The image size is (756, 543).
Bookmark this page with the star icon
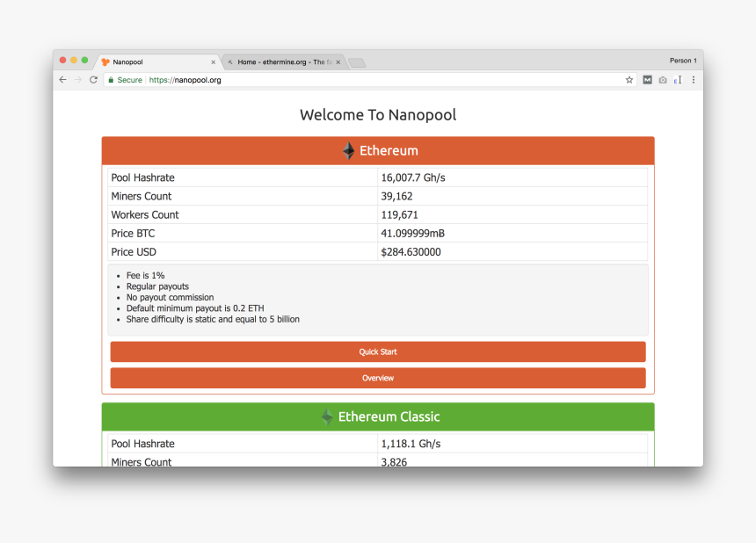(x=629, y=80)
